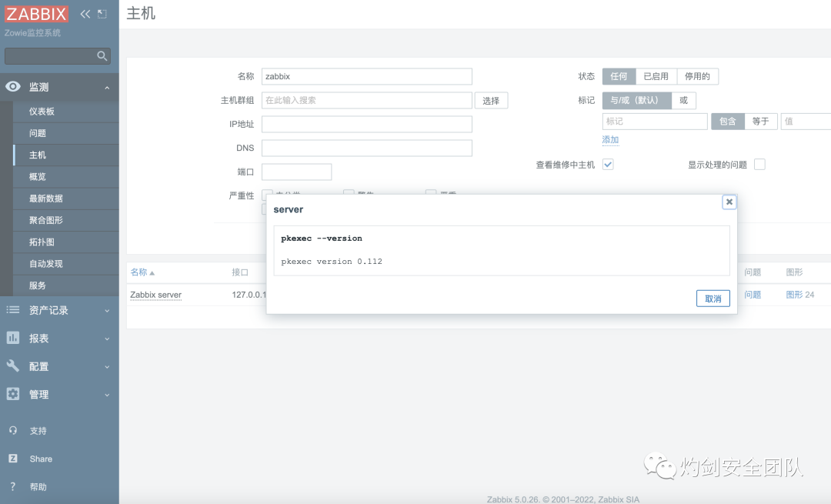Focus the 主机群组 search field
This screenshot has height=504, width=831.
point(367,100)
